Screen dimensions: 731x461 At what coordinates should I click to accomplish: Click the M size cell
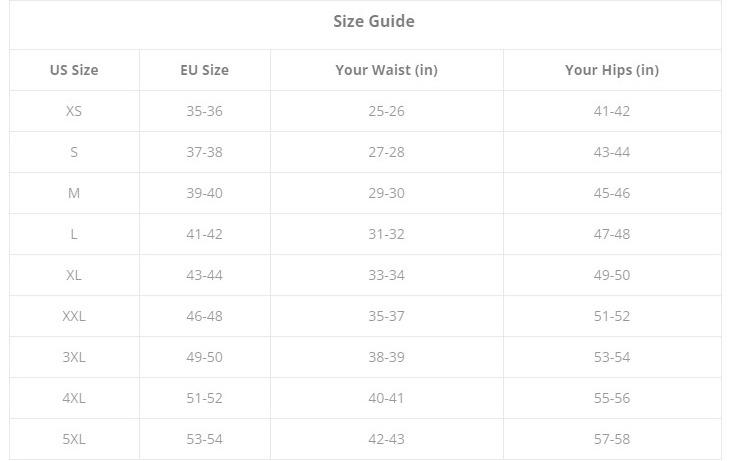point(74,193)
